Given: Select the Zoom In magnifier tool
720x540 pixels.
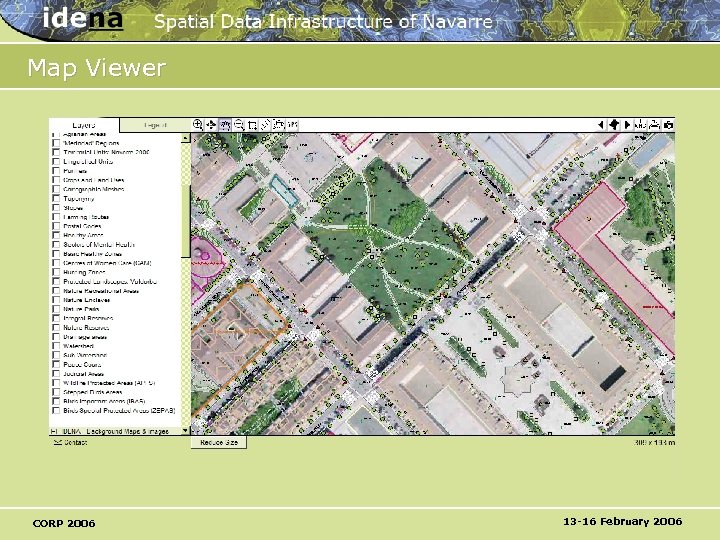Looking at the screenshot, I should [198, 124].
